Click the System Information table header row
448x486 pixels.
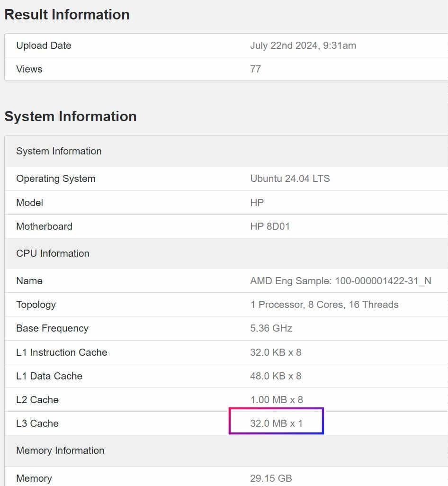[x=226, y=151]
